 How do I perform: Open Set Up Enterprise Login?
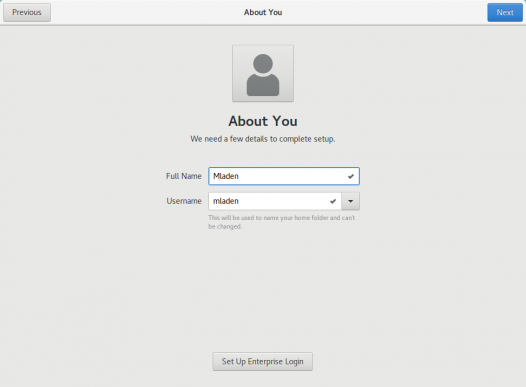[262, 361]
